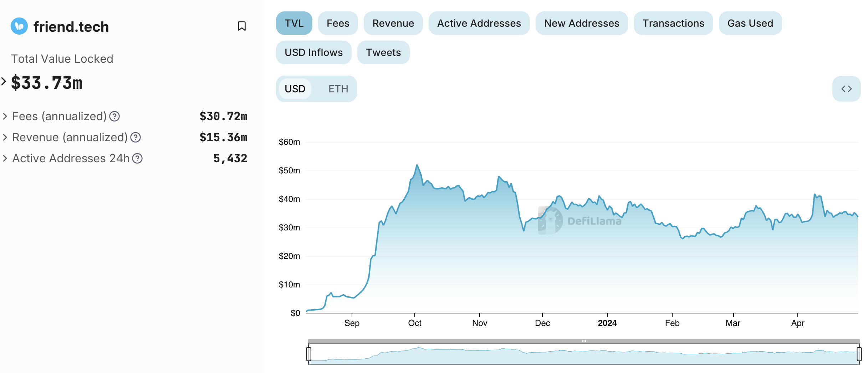This screenshot has height=373, width=868.
Task: Expand the Total Value Locked breakdown
Action: coord(4,81)
